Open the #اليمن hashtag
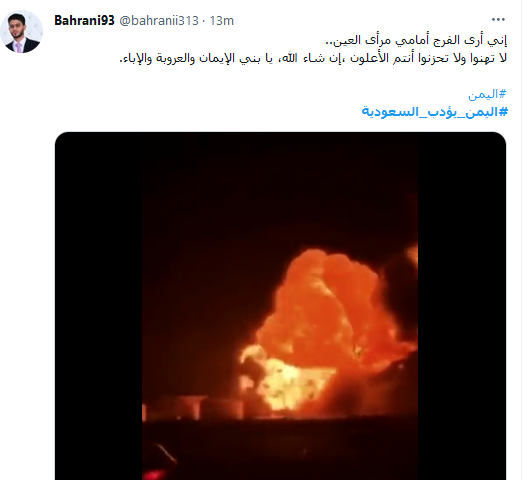523x480 pixels. [x=487, y=95]
